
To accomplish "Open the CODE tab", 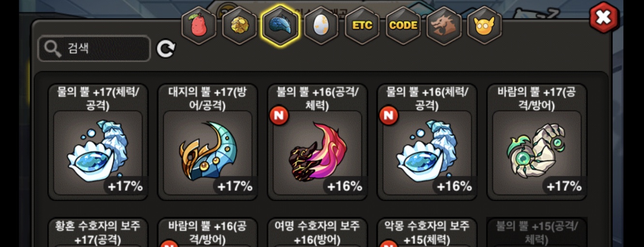I will [403, 25].
